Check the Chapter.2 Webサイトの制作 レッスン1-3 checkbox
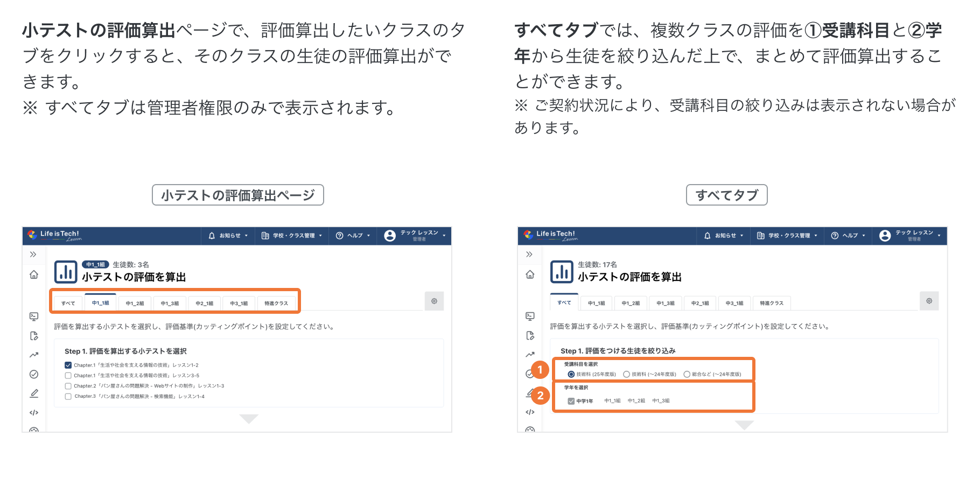 pyautogui.click(x=68, y=386)
